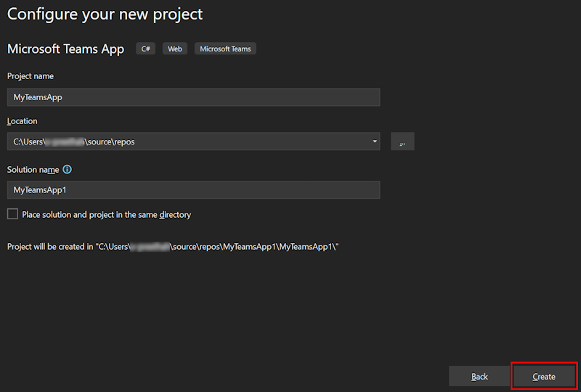Click the Location label
Viewport: 581px width, 392px height.
click(23, 121)
